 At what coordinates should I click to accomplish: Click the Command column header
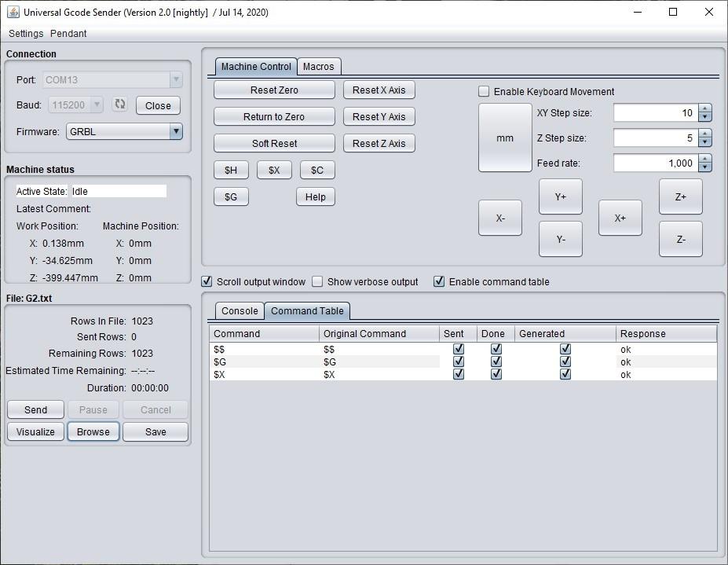point(264,334)
